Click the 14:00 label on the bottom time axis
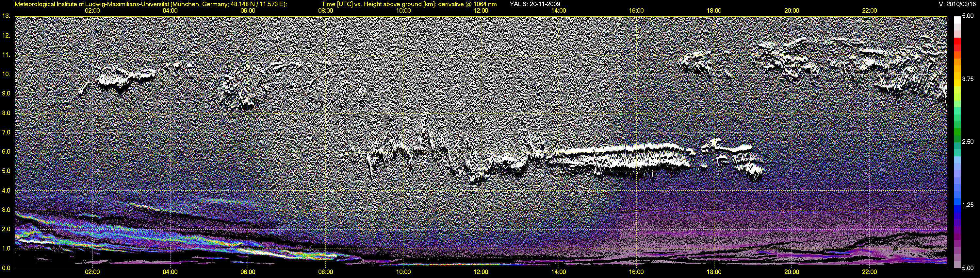This screenshot has width=980, height=278. tap(559, 272)
